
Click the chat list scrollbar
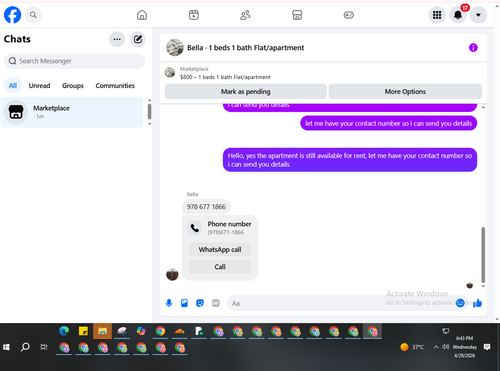pos(149,112)
